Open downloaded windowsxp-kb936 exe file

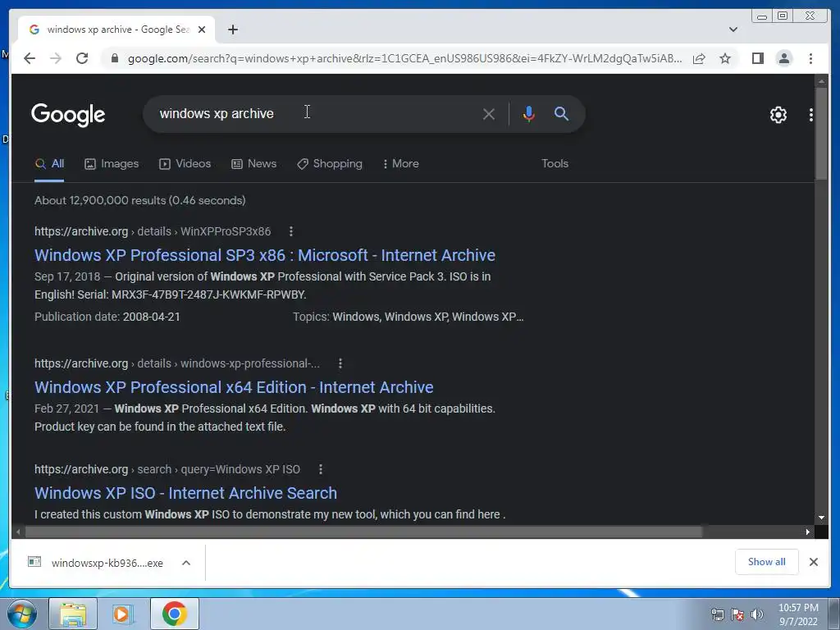(95, 563)
